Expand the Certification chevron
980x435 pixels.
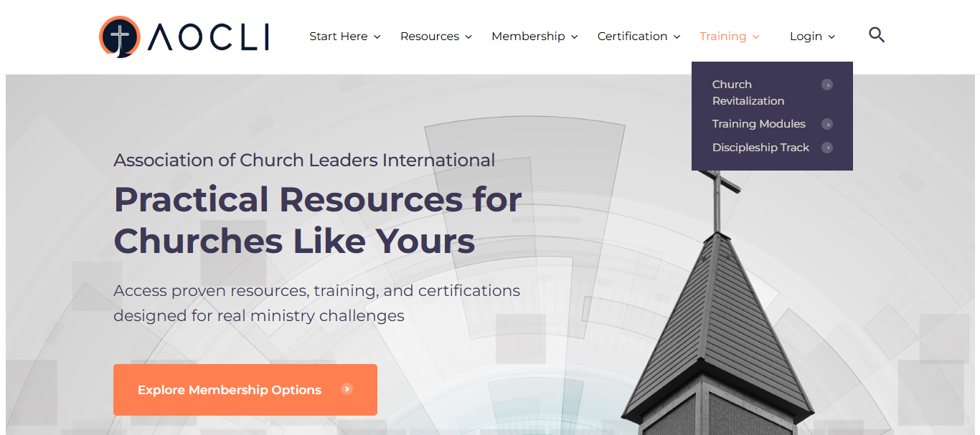677,37
